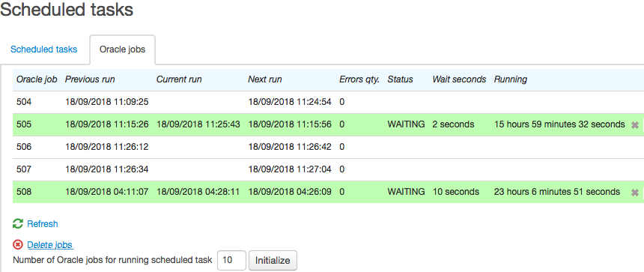
Task: Click running time 15 hours 59 minutes
Action: pyautogui.click(x=559, y=124)
